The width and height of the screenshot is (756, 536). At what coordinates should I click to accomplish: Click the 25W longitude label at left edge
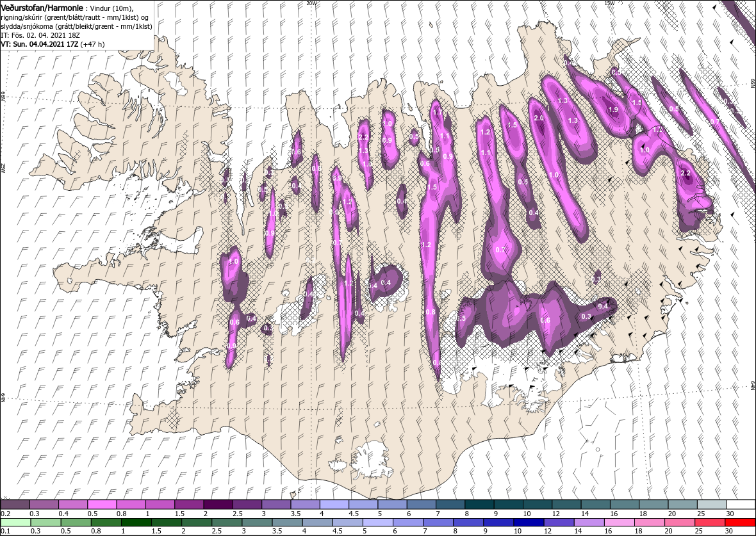[x=3, y=167]
